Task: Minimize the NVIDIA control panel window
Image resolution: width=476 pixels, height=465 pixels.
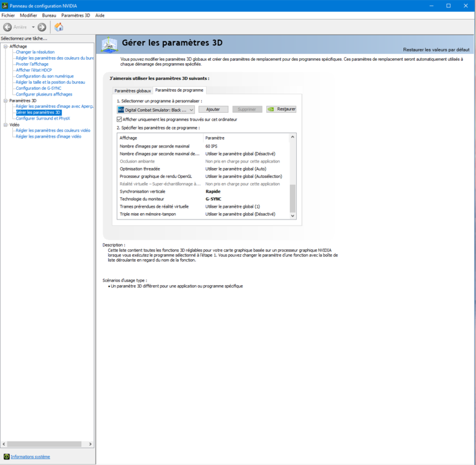Action: [431, 6]
